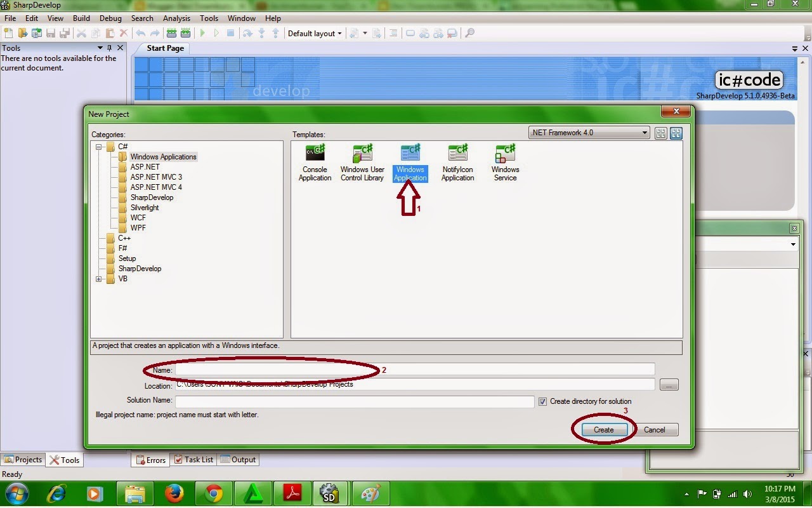Uncheck Create directory for solution
Screen dimensions: 812x508
(543, 401)
